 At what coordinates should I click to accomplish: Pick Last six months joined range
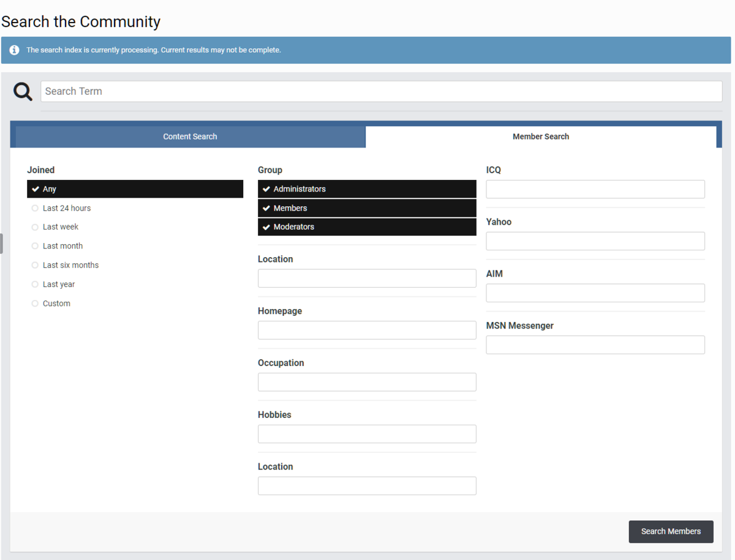pos(70,264)
